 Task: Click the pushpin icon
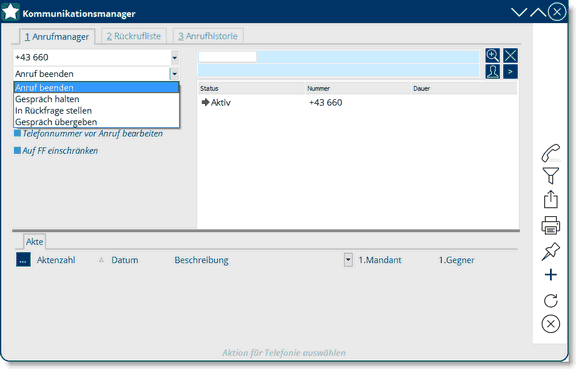pos(551,252)
